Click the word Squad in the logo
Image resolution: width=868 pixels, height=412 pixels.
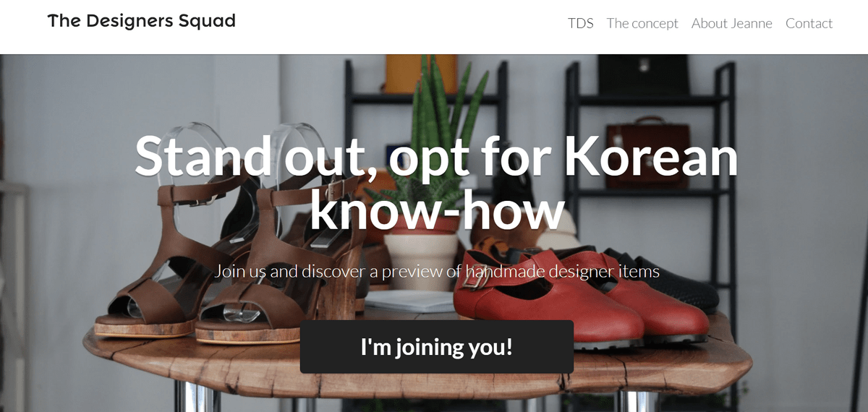point(207,21)
